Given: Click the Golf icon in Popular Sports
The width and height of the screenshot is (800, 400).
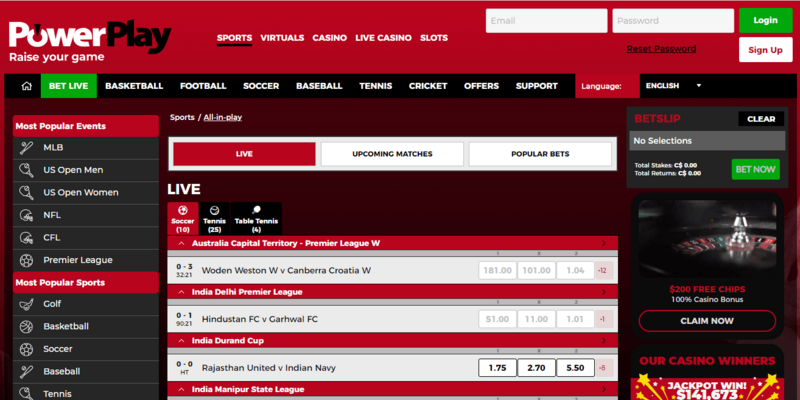Looking at the screenshot, I should click(x=26, y=304).
